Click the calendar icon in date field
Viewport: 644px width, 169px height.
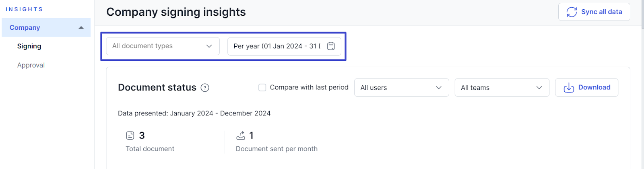pyautogui.click(x=331, y=46)
